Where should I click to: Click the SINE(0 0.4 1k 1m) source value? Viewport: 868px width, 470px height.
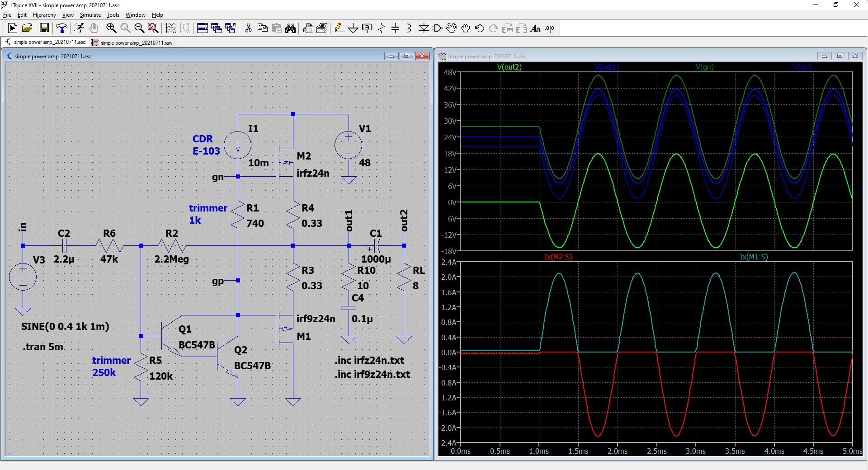pos(65,326)
